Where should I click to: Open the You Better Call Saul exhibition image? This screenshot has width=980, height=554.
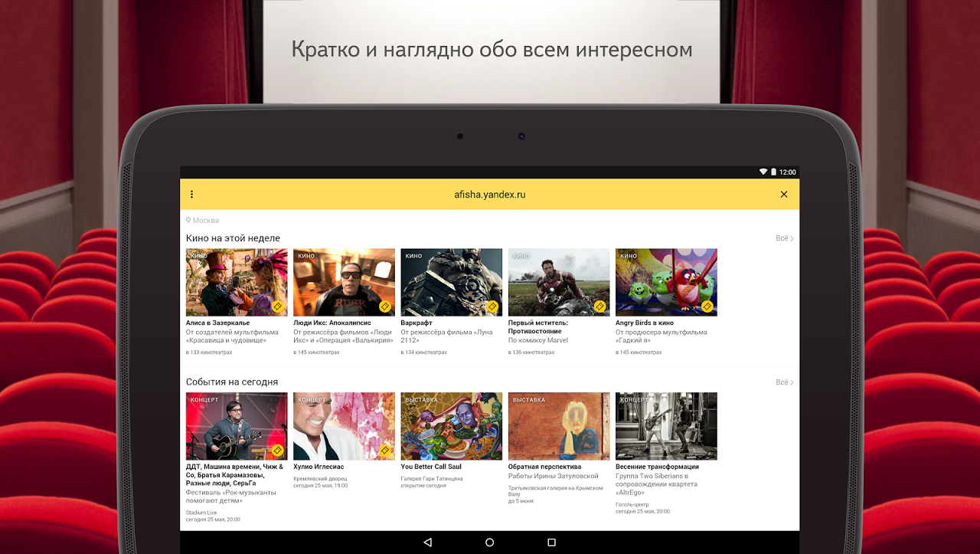452,426
